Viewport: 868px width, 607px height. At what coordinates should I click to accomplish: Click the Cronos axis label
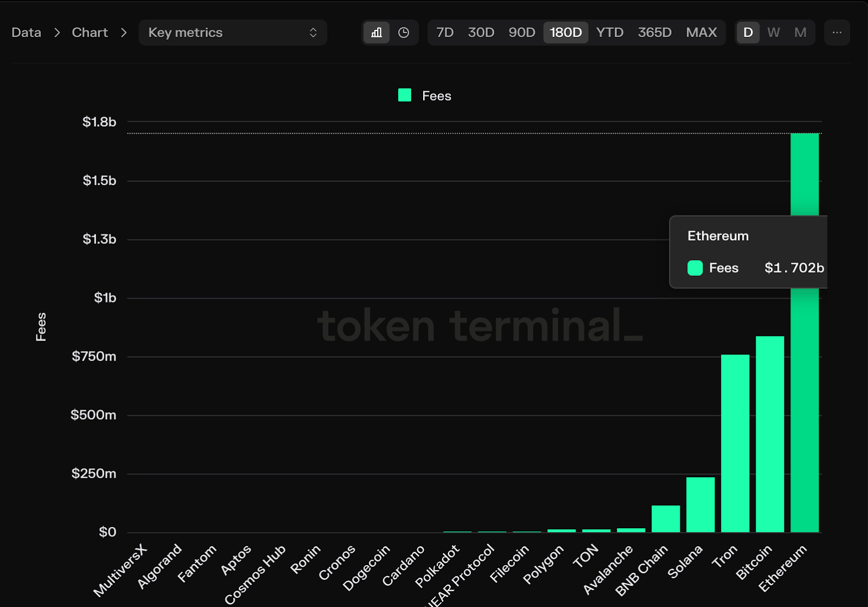pyautogui.click(x=336, y=562)
